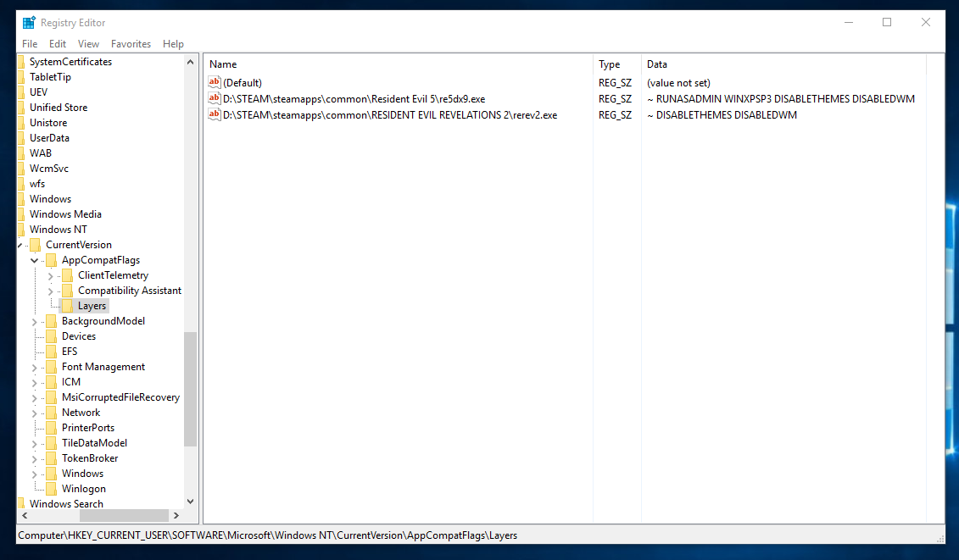The width and height of the screenshot is (959, 560).
Task: Open the View menu
Action: 88,44
